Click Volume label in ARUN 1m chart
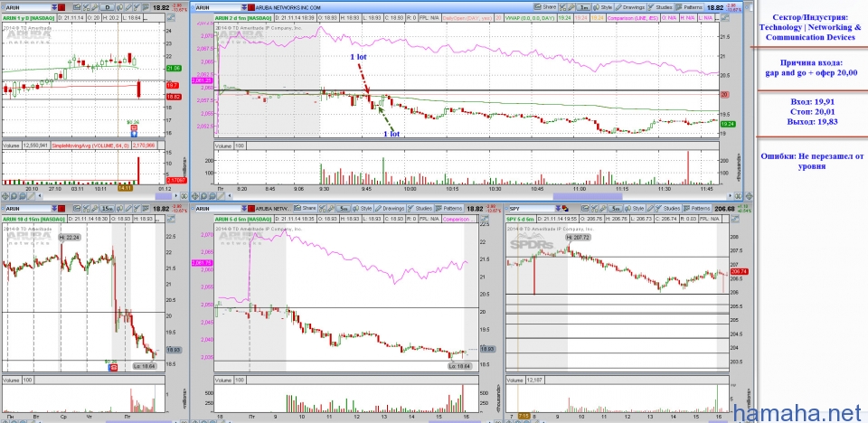The image size is (868, 423). (x=223, y=146)
